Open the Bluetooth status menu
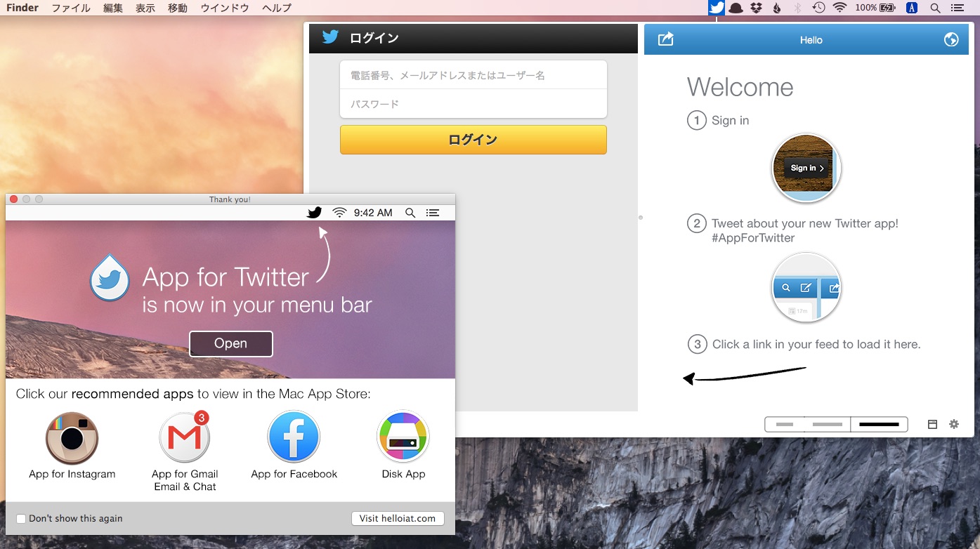 797,8
